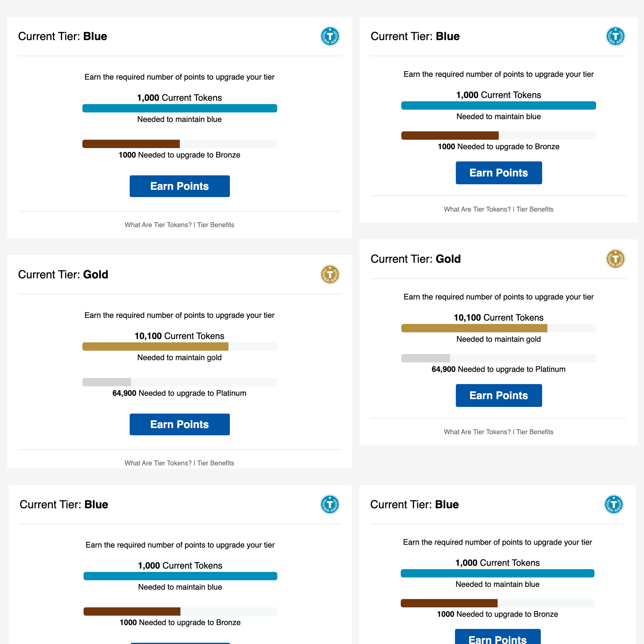The image size is (644, 644).
Task: Click the blue tier badge in the top-left card
Action: 330,36
